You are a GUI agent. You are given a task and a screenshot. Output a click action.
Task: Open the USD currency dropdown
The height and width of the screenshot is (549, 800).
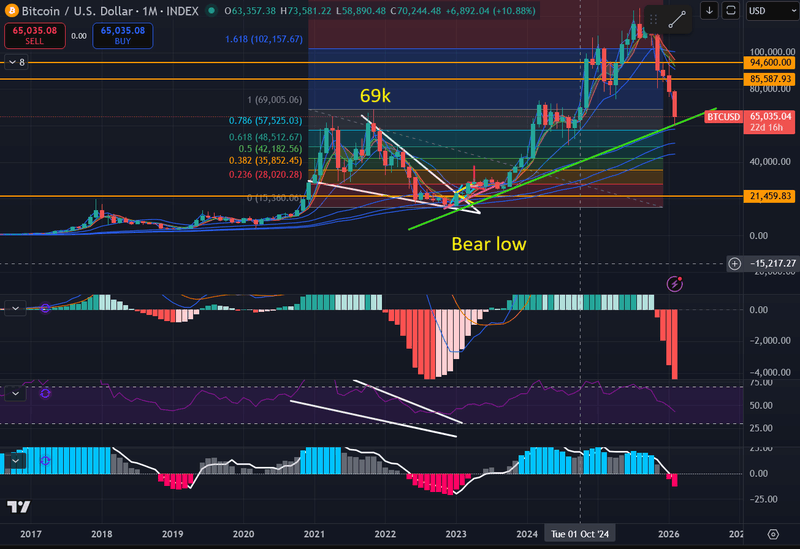(x=770, y=11)
